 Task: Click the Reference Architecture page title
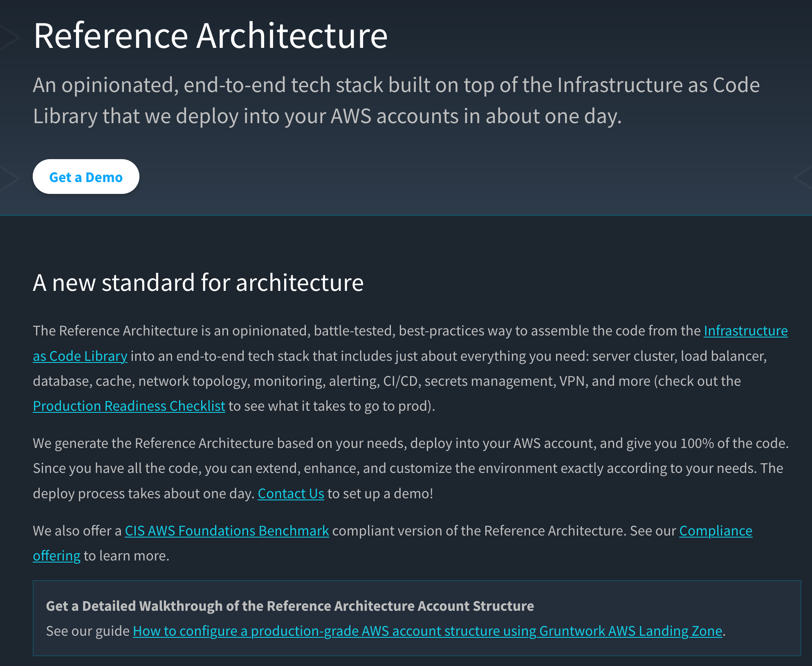tap(210, 36)
